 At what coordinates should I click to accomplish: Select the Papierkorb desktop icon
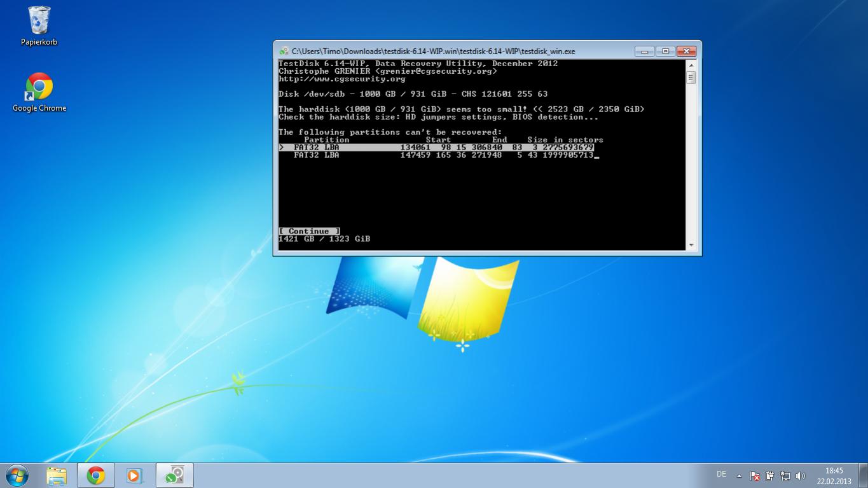click(x=39, y=26)
